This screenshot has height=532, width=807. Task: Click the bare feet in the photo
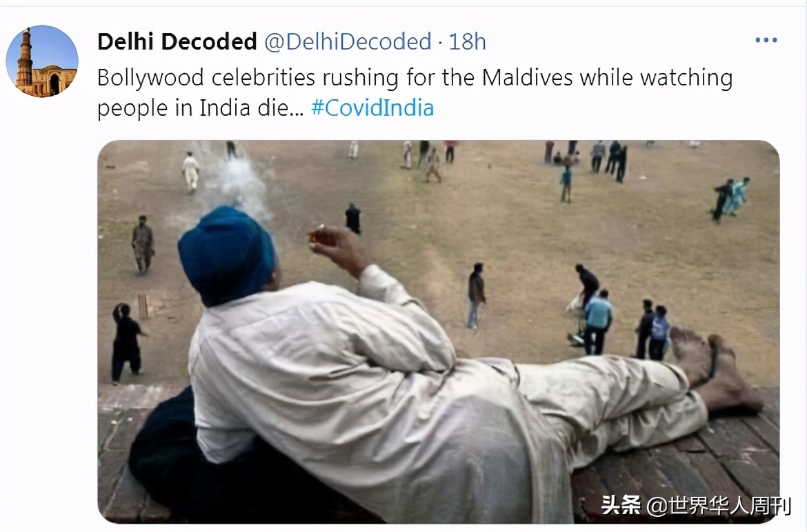coord(715,370)
